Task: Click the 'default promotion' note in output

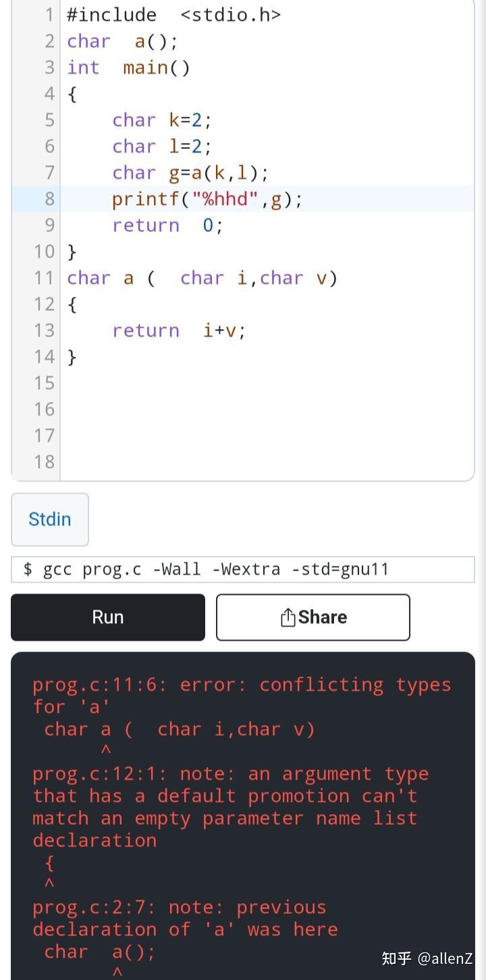Action: pyautogui.click(x=230, y=807)
